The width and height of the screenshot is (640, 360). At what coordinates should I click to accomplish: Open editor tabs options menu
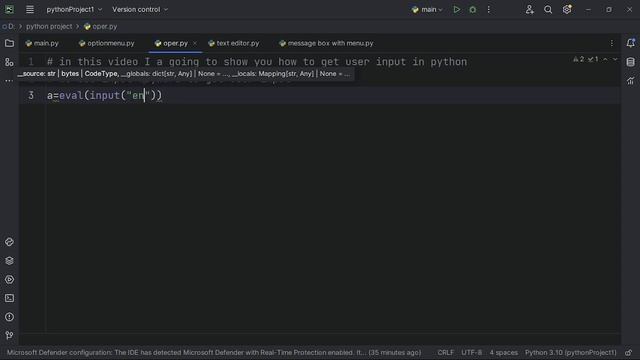point(611,43)
